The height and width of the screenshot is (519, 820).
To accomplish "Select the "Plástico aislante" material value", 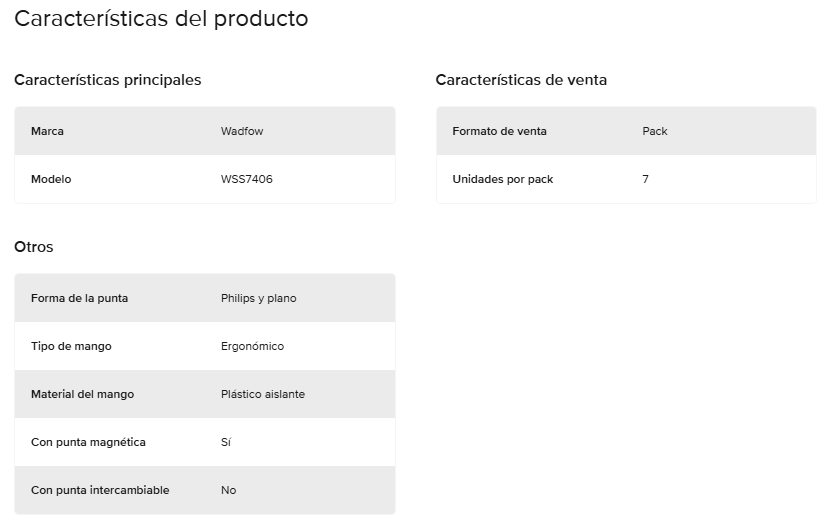I will pyautogui.click(x=263, y=394).
